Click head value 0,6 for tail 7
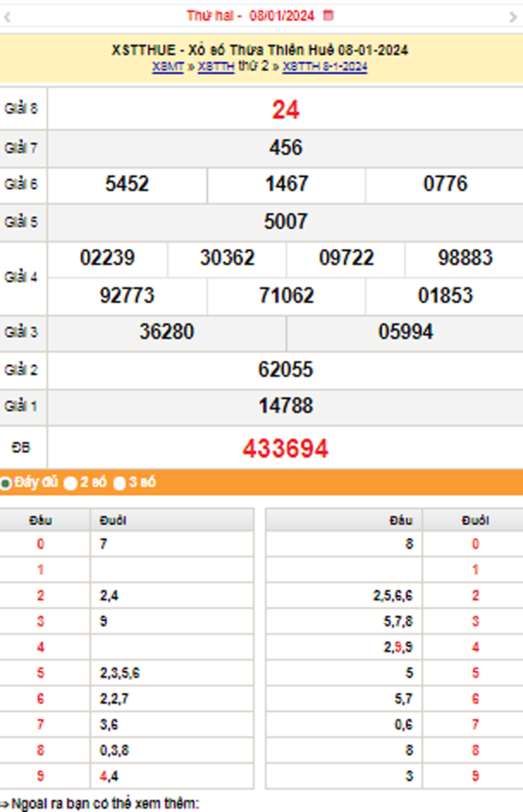The width and height of the screenshot is (523, 812). (x=403, y=725)
